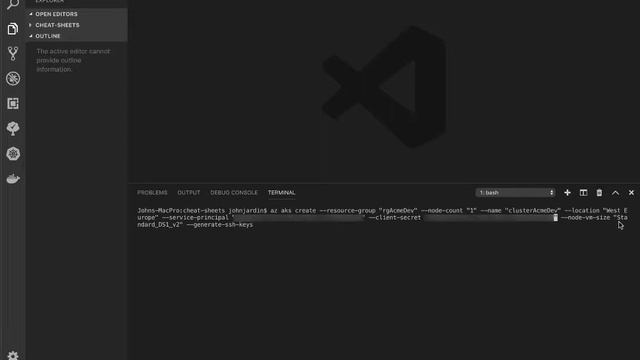This screenshot has width=640, height=360.
Task: Collapse the OPEN EDITORS section
Action: (77, 14)
